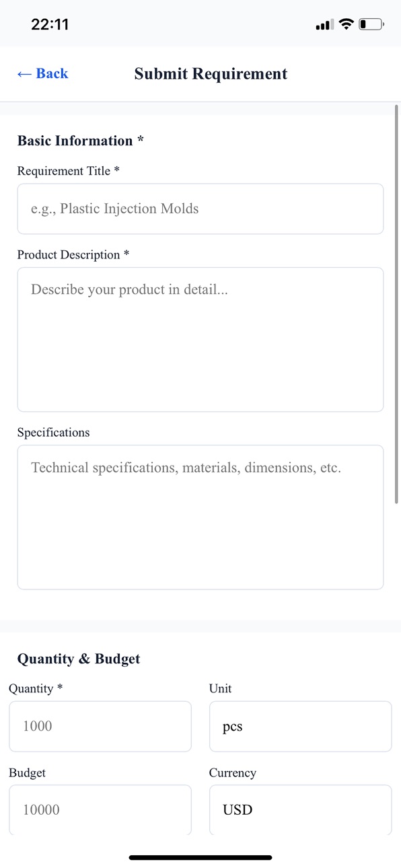Click the battery status icon
Image resolution: width=401 pixels, height=868 pixels.
pos(371,25)
